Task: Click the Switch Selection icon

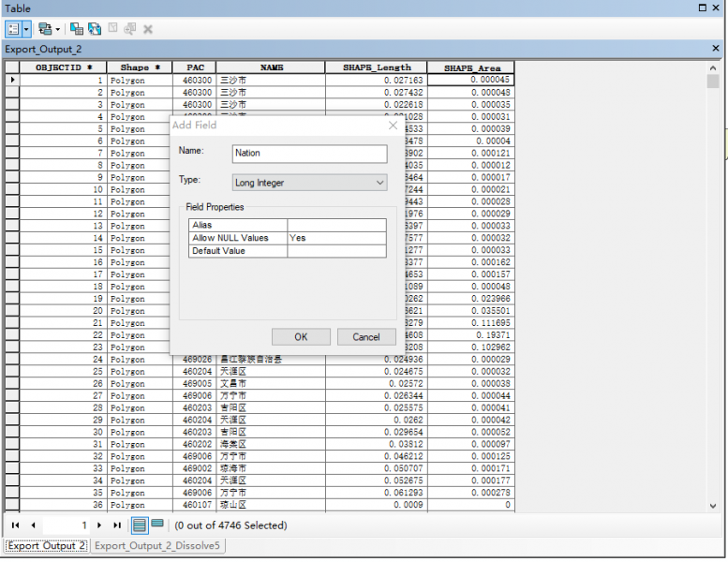Action: point(93,29)
